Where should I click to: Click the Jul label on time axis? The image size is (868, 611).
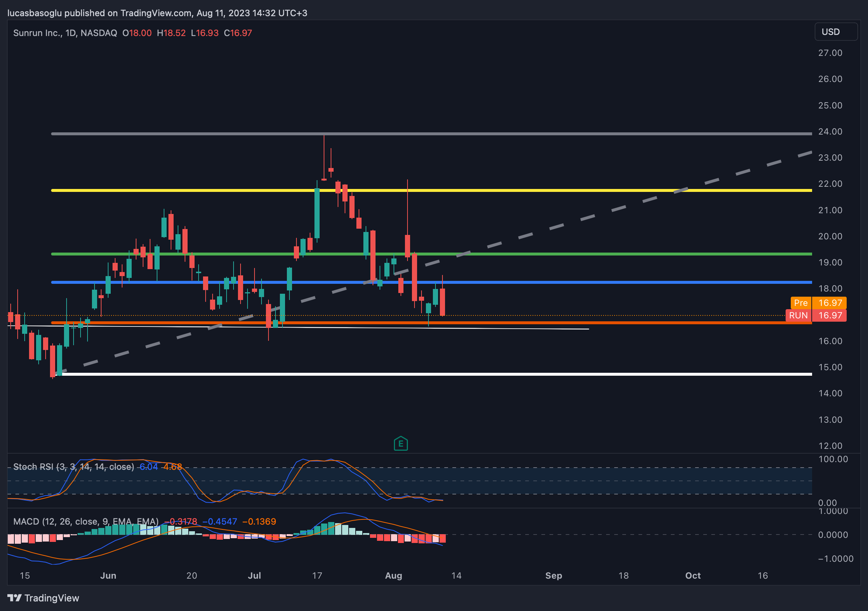click(255, 575)
